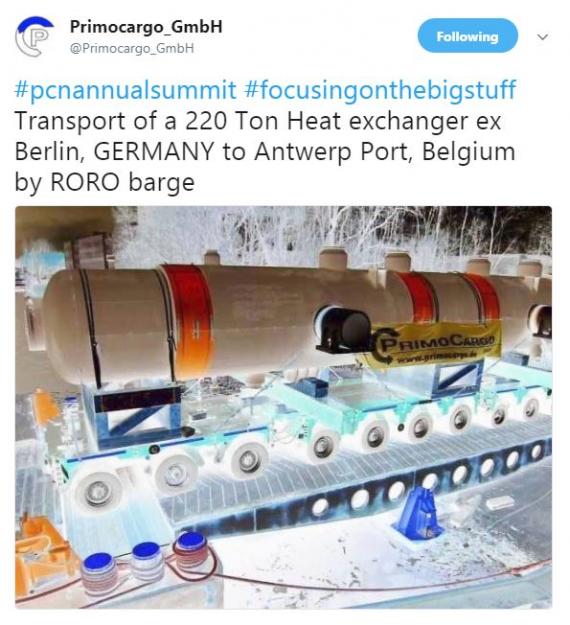570x625 pixels.
Task: Open the heat exchanger photo
Action: (283, 407)
